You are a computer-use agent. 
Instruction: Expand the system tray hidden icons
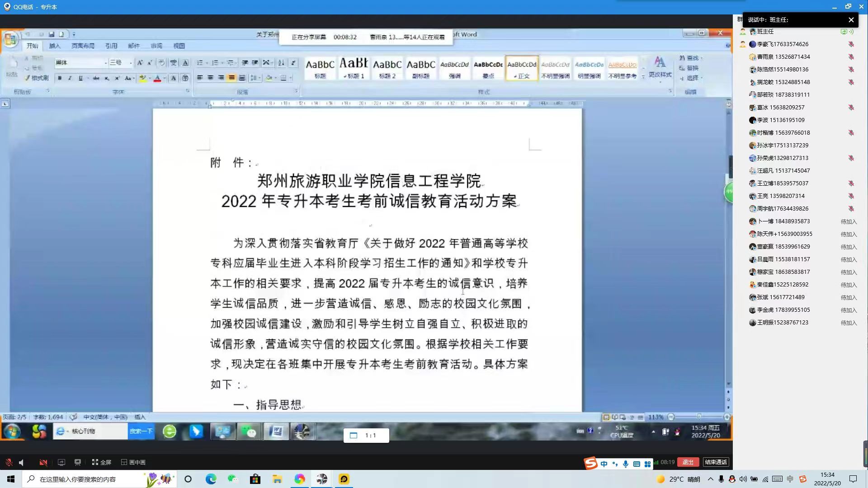click(x=711, y=479)
